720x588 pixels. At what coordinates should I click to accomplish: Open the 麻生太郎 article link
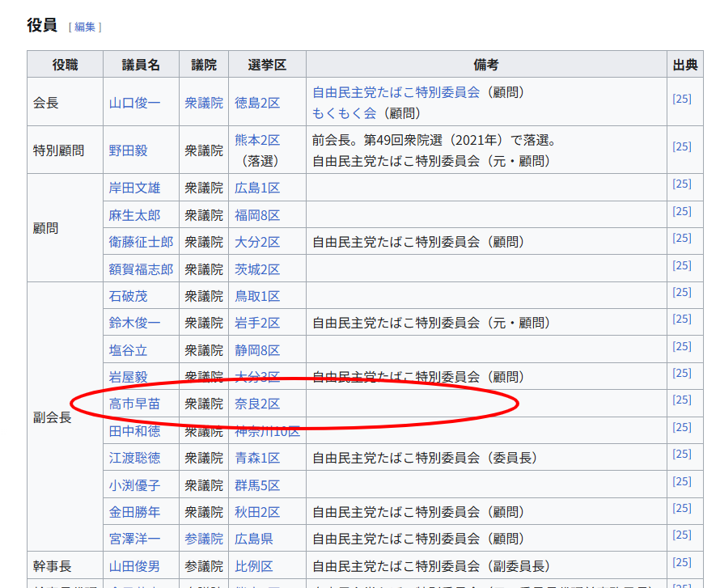click(x=134, y=215)
